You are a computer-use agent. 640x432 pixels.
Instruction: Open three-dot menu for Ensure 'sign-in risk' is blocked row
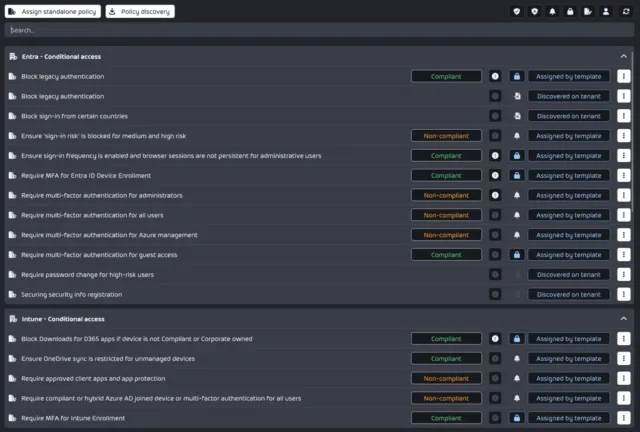(x=623, y=136)
